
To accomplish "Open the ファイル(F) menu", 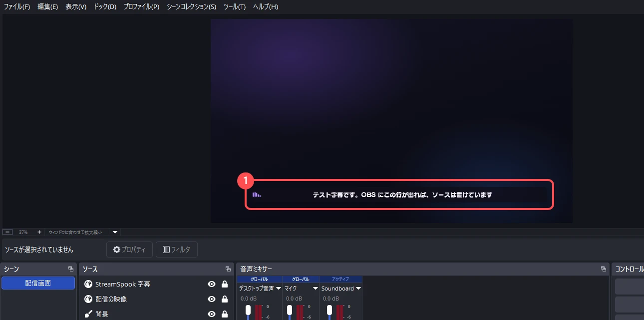I will pyautogui.click(x=17, y=7).
